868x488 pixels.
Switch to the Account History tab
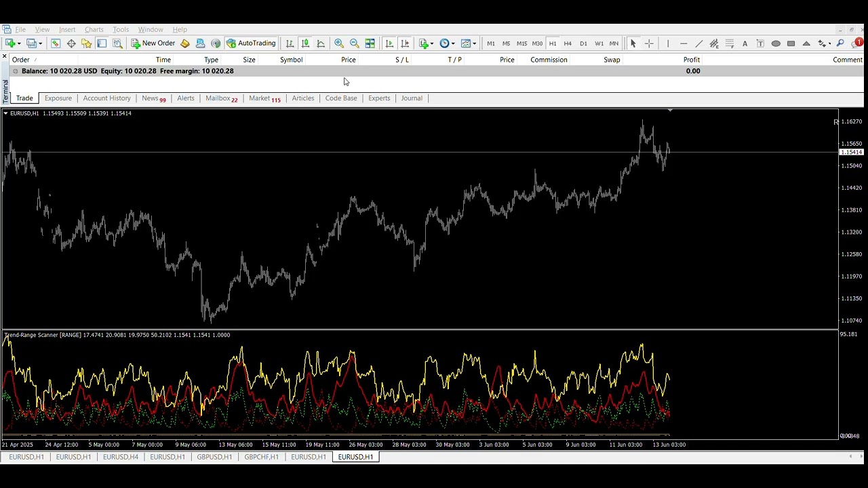pos(106,98)
